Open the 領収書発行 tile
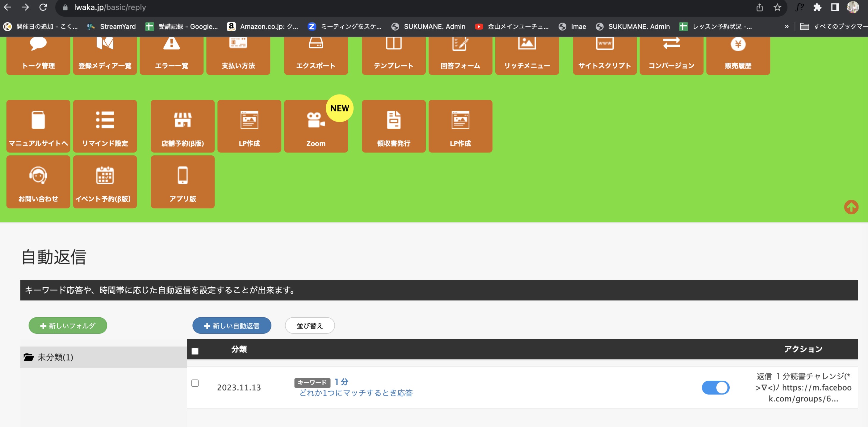Image resolution: width=868 pixels, height=427 pixels. tap(394, 126)
